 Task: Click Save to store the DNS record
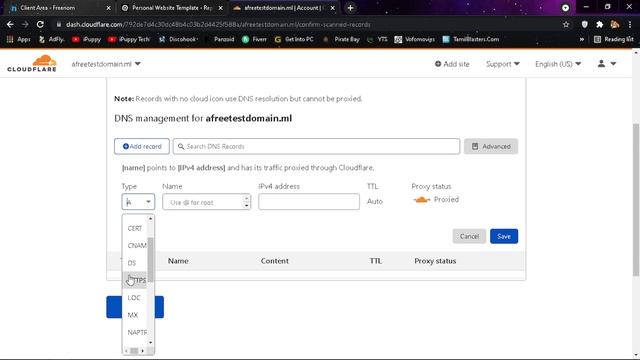[504, 236]
